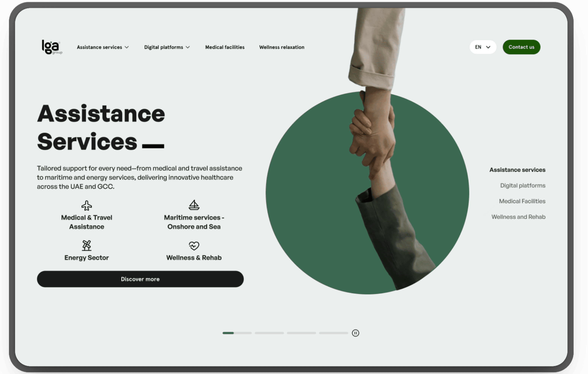Switch to Medical Facilities slide in side list
588x374 pixels.
click(x=522, y=201)
